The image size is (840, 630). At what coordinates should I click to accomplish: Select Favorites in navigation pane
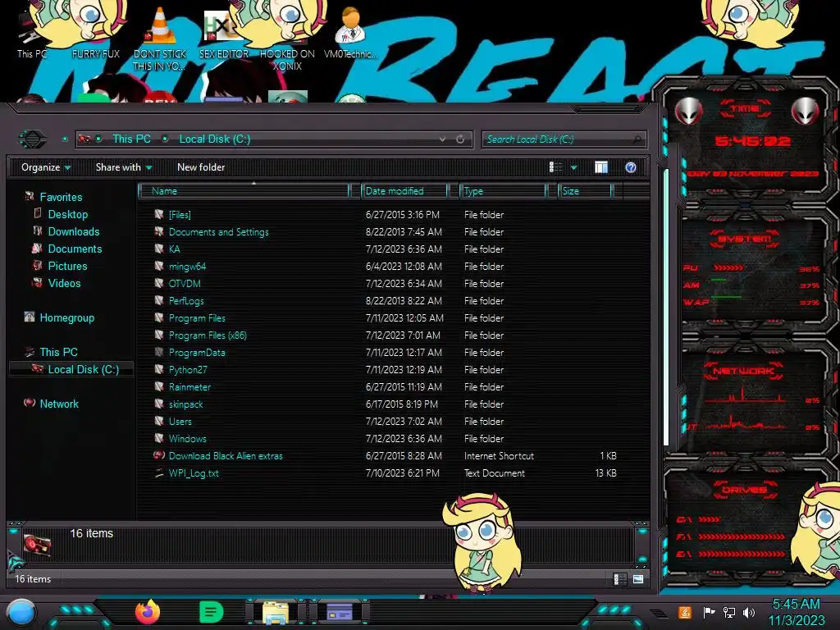point(61,197)
